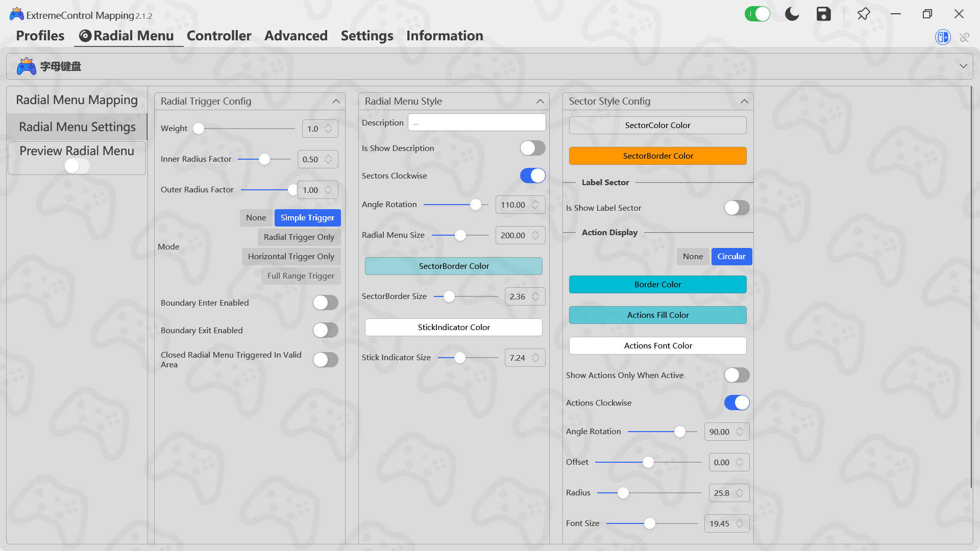This screenshot has width=980, height=551.
Task: Switch to Radial Menu Mapping
Action: point(76,99)
